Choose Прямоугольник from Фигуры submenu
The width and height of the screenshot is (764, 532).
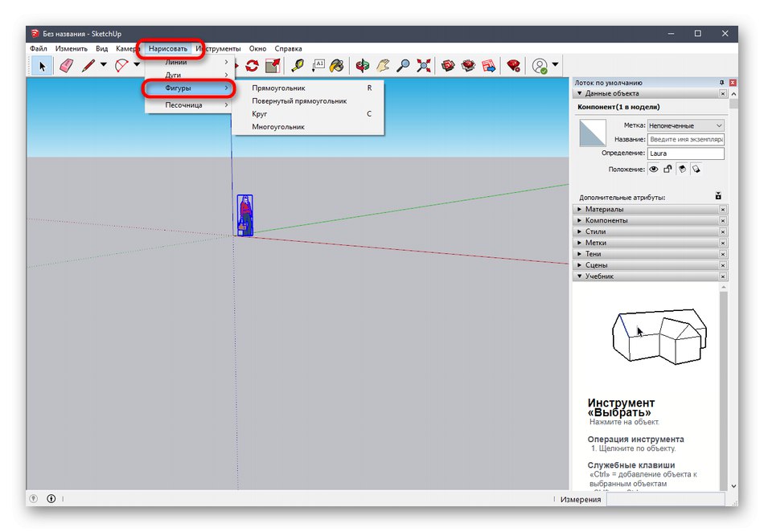pos(309,88)
